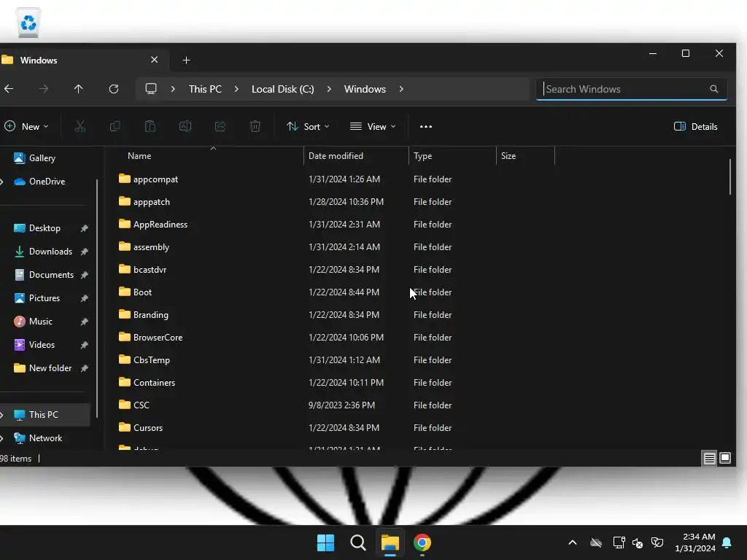Click the Delete trash icon

click(x=255, y=126)
